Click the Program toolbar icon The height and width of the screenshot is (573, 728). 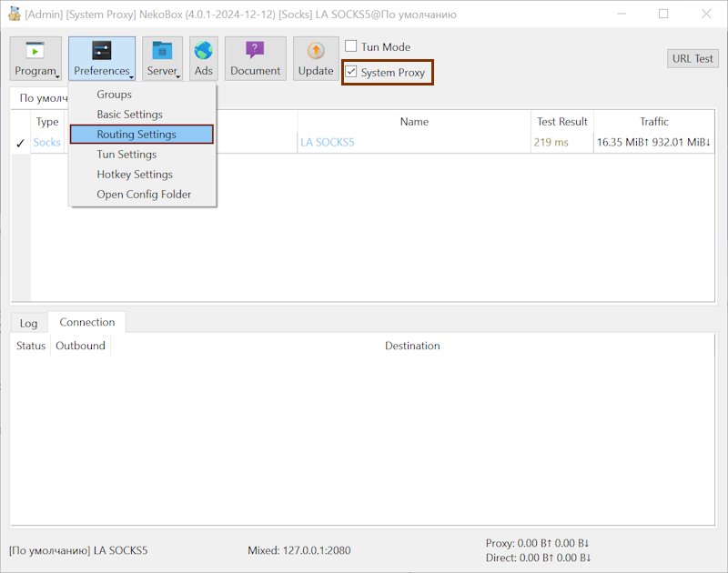pos(35,51)
